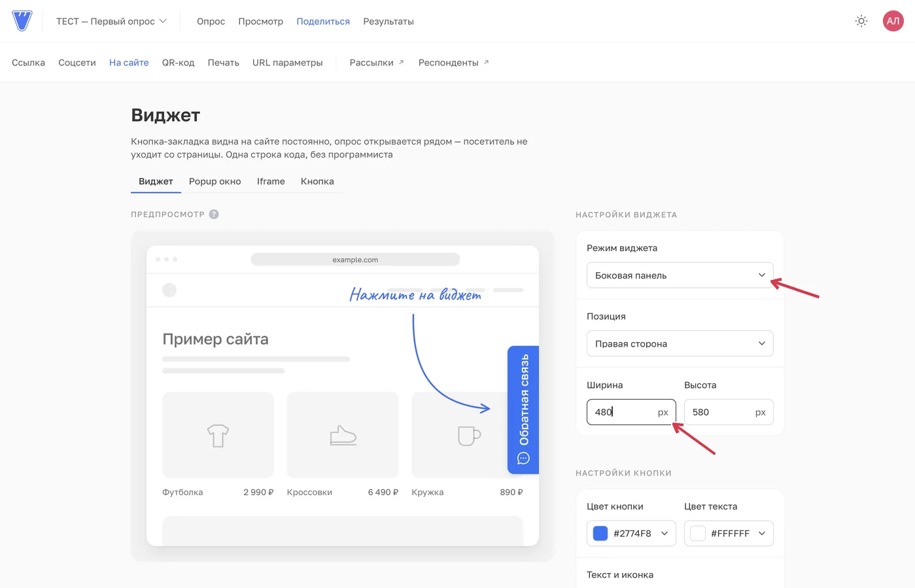Open the Поделиться tab
The height and width of the screenshot is (588, 915).
pyautogui.click(x=323, y=22)
